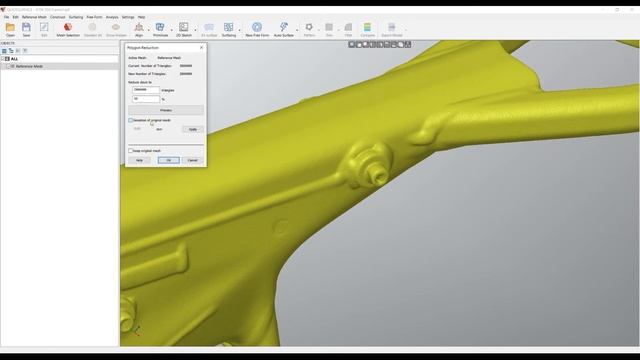Select the ALL node in tree

coord(14,59)
